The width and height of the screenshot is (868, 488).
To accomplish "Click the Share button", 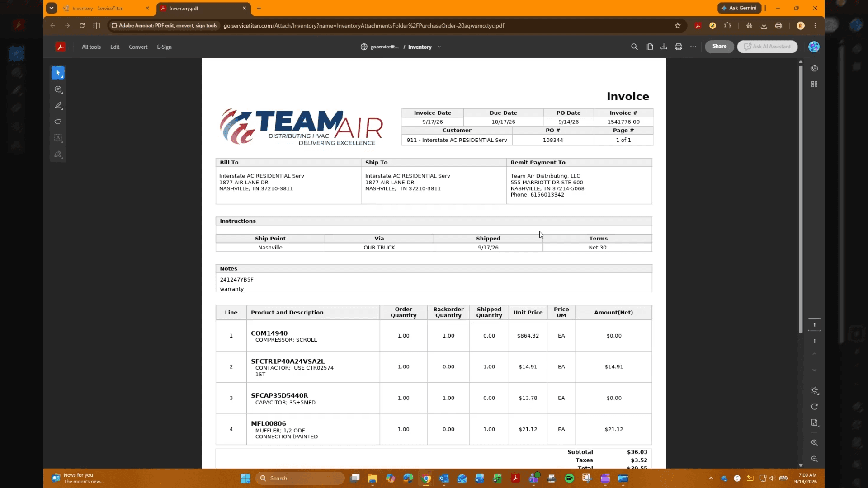I will coord(719,46).
